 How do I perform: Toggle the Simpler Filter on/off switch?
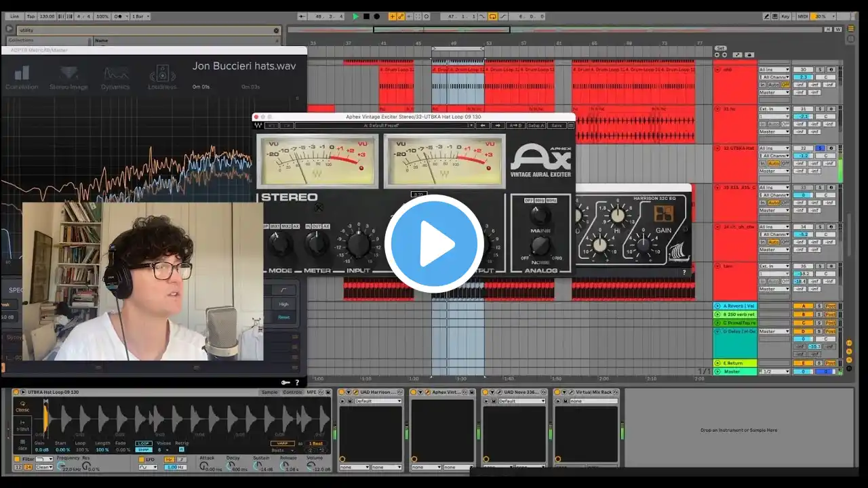tap(18, 459)
